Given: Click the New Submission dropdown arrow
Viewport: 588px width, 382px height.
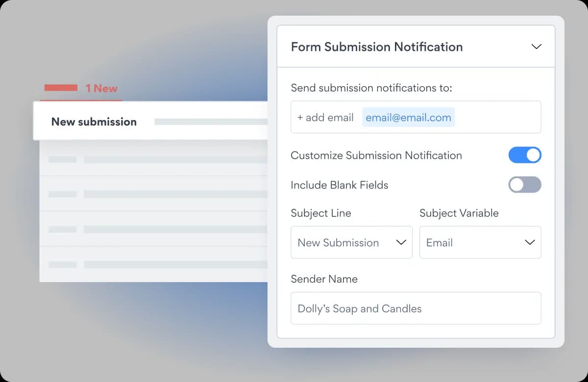Looking at the screenshot, I should [x=401, y=242].
